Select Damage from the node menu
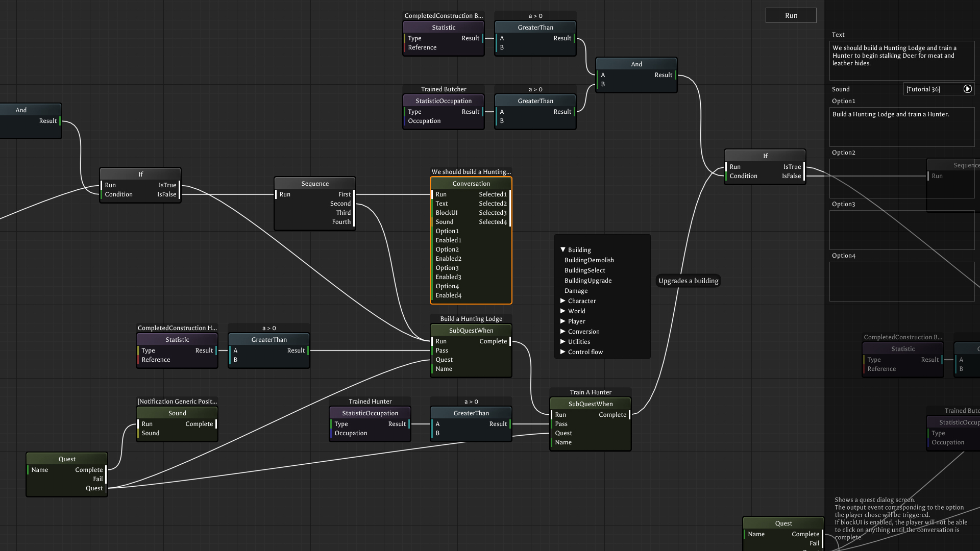980x551 pixels. tap(575, 291)
